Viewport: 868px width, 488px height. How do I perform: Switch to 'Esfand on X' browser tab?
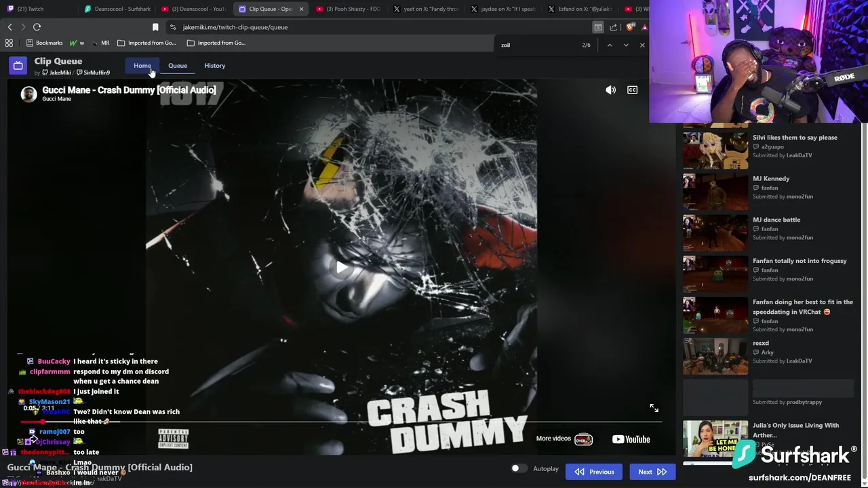click(580, 9)
